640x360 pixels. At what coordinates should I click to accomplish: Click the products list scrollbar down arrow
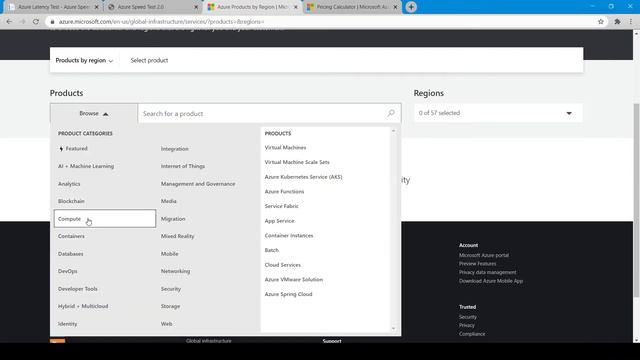pos(393,329)
